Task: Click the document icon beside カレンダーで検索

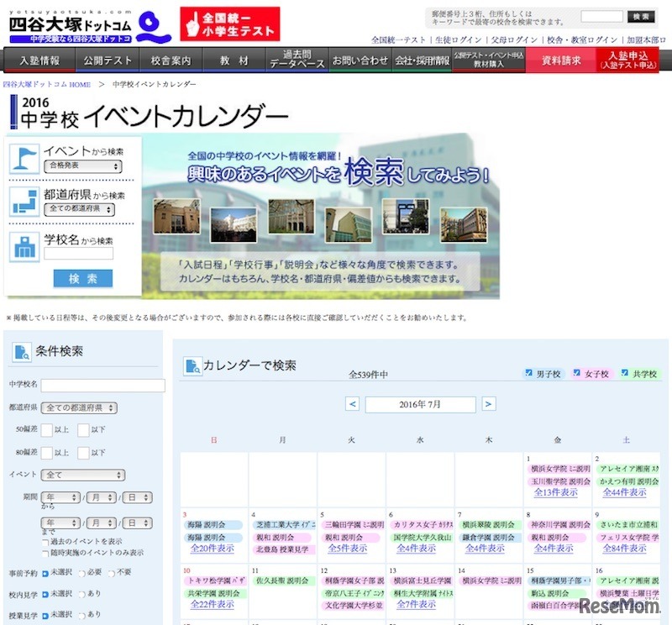Action: pyautogui.click(x=192, y=365)
